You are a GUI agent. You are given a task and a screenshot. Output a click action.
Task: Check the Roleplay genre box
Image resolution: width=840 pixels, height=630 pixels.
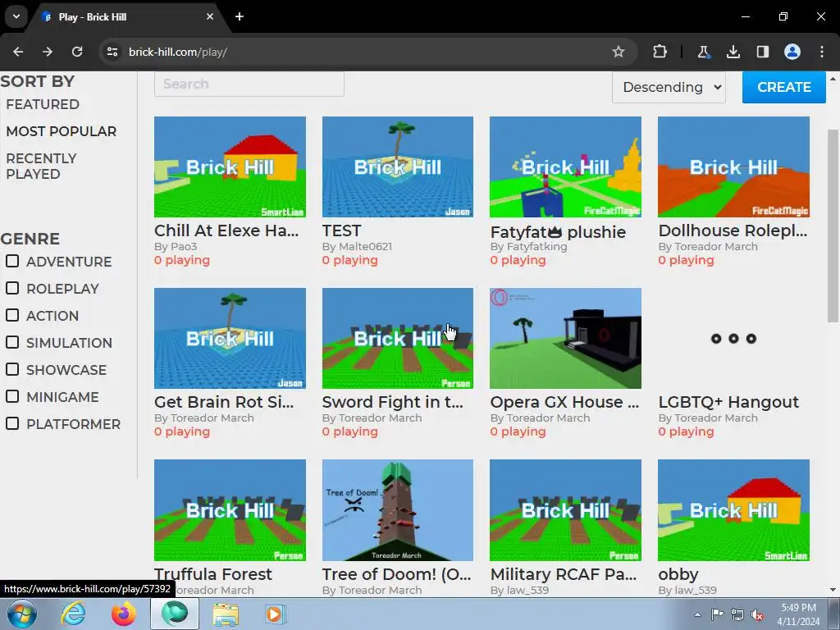coord(12,288)
